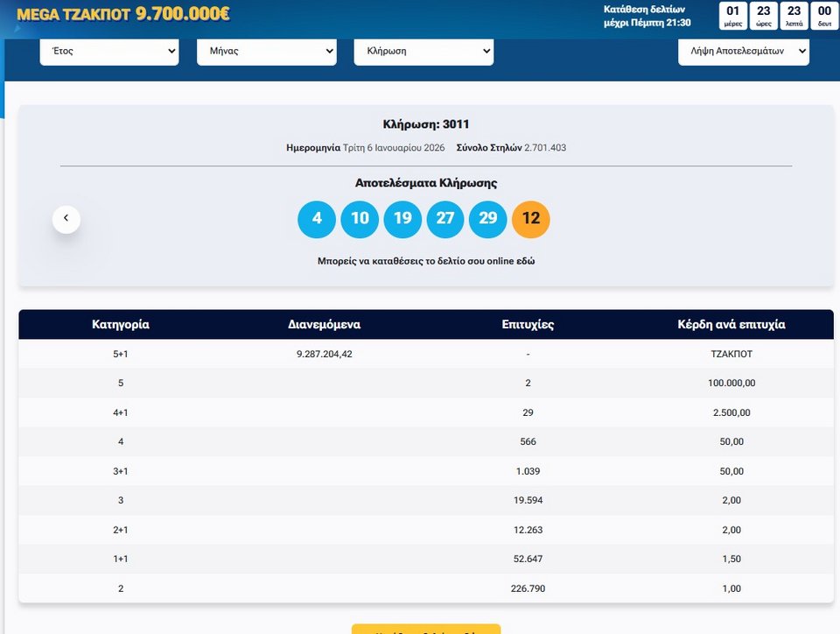840x634 pixels.
Task: Click the Κέρδη ανά επιτυχία column header
Action: [x=731, y=325]
